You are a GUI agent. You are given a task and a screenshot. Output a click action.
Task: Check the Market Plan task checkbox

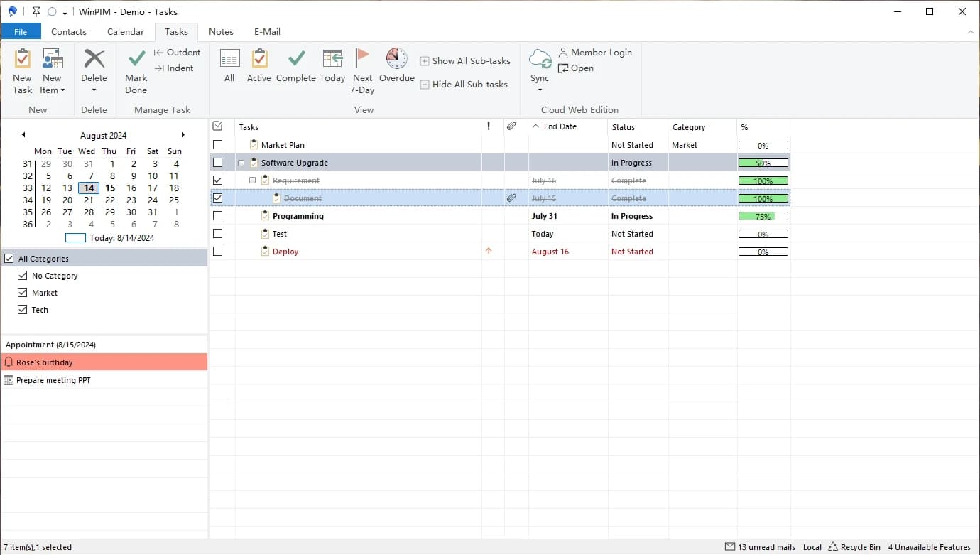218,145
